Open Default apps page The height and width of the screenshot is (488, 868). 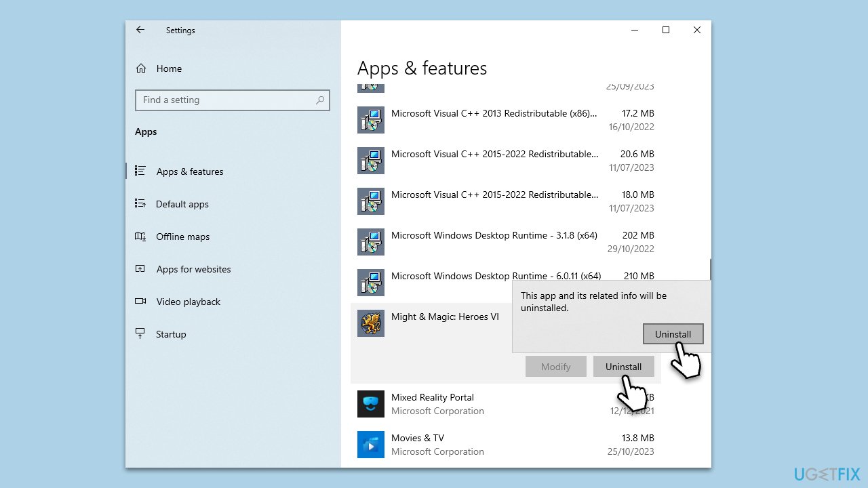182,204
